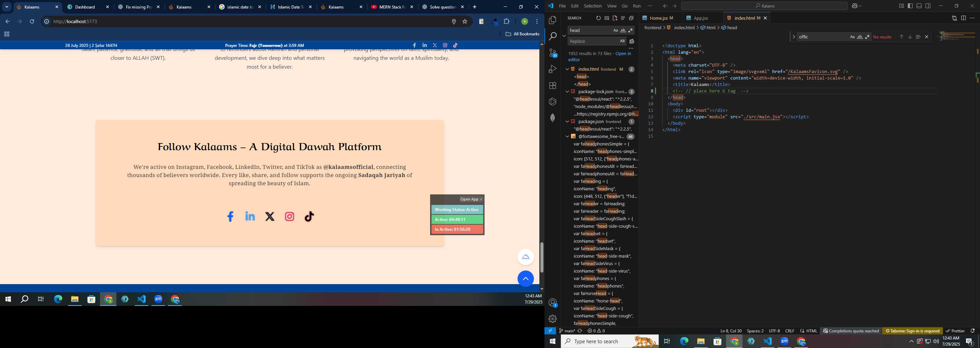The image size is (980, 348).
Task: Toggle Use Regular Expression in search panel
Action: tap(631, 30)
